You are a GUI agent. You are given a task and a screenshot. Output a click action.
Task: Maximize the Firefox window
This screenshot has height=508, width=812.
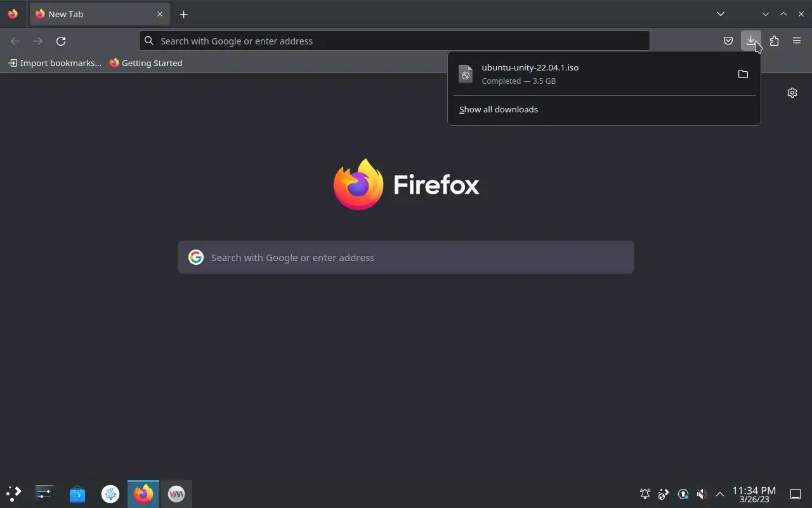coord(783,14)
